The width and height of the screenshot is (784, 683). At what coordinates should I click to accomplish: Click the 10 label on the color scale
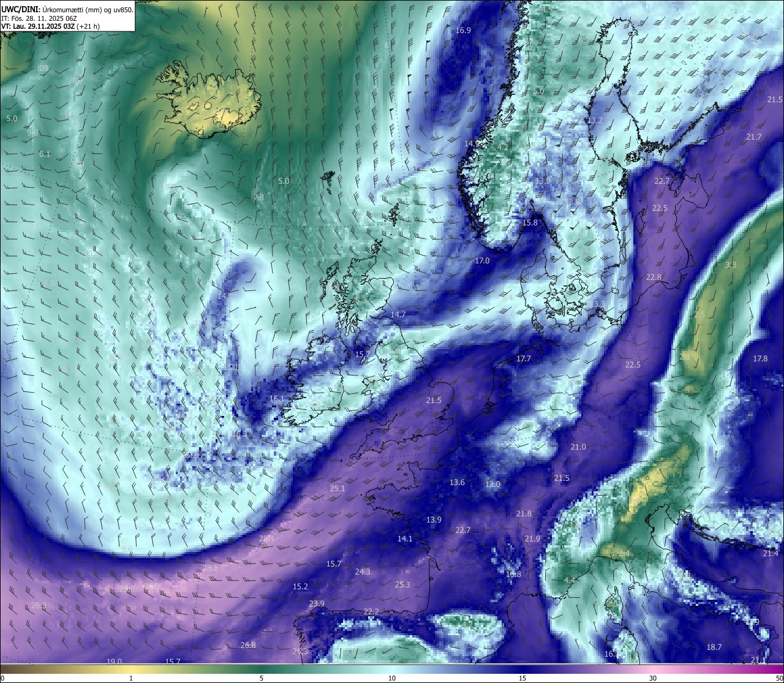pyautogui.click(x=392, y=678)
